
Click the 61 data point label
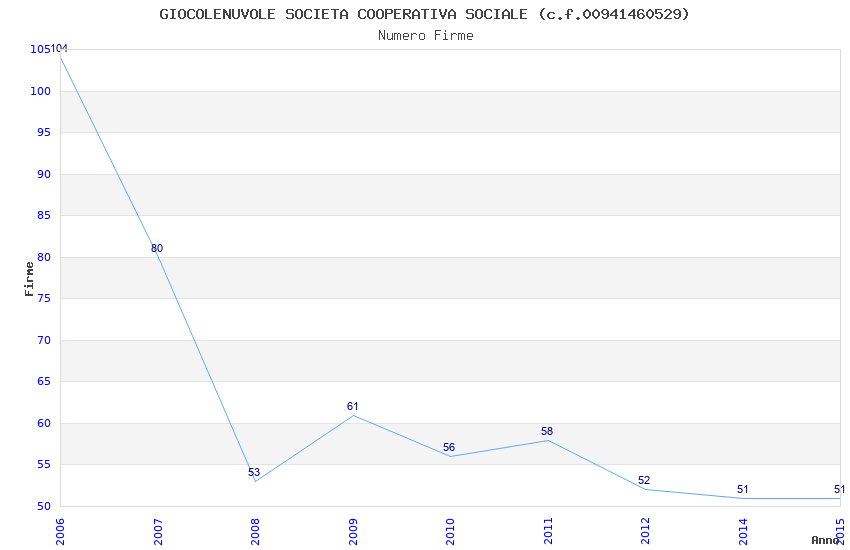pos(352,406)
